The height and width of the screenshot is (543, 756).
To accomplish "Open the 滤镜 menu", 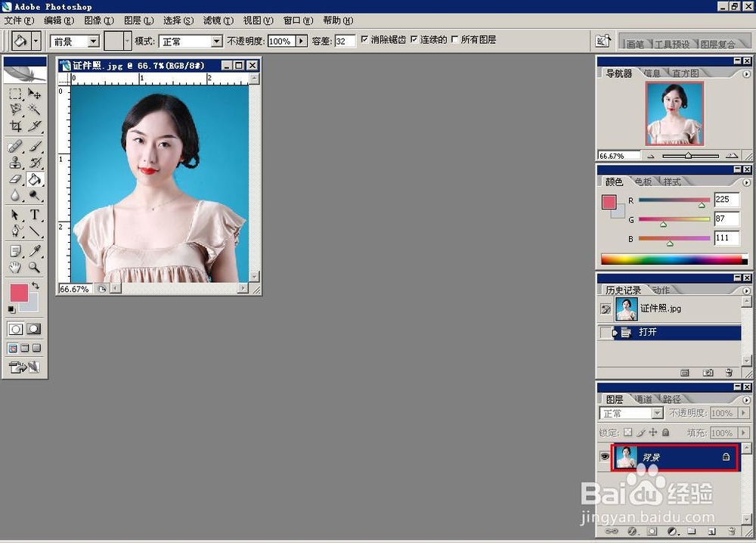I will 217,20.
